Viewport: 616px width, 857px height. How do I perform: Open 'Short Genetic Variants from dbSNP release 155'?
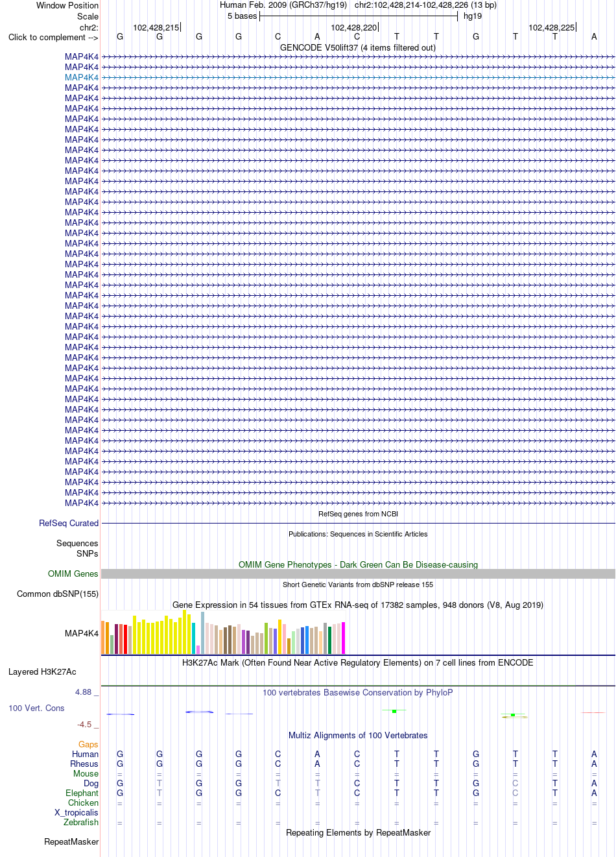(358, 585)
